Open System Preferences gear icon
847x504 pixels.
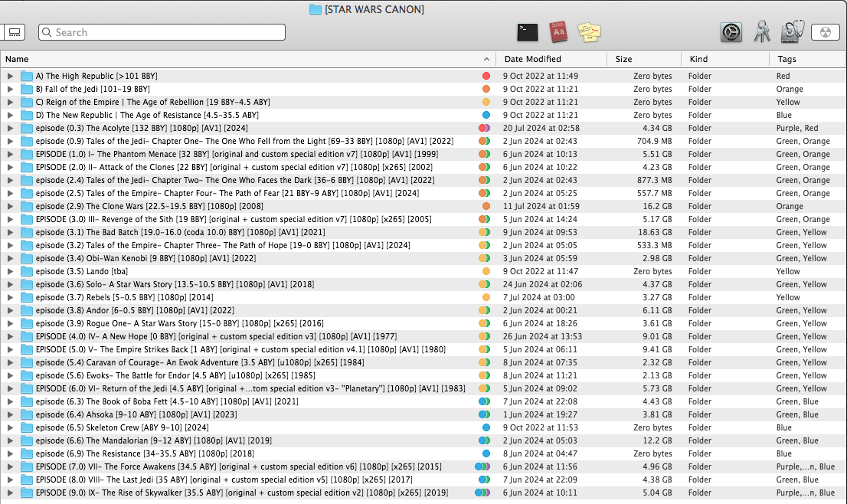click(731, 32)
